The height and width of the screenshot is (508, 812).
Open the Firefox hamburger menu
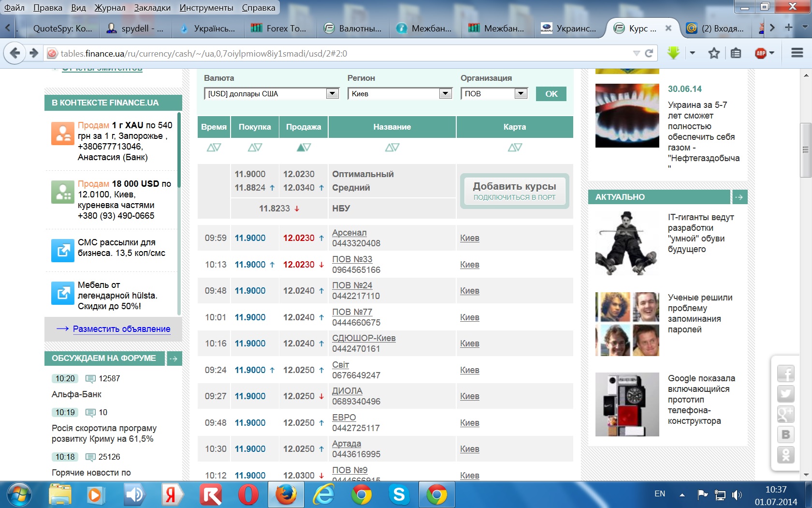pos(797,53)
